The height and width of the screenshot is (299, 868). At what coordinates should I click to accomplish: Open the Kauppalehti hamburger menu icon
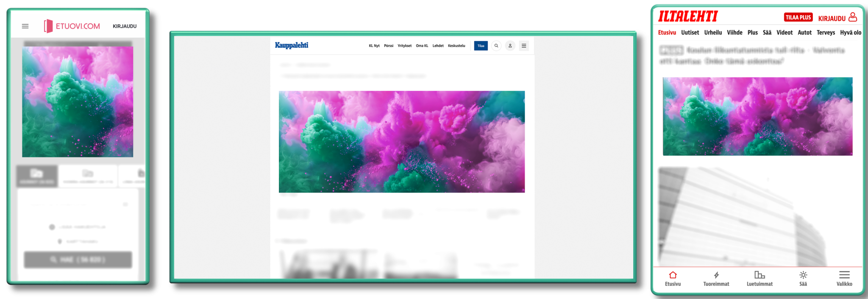click(524, 46)
